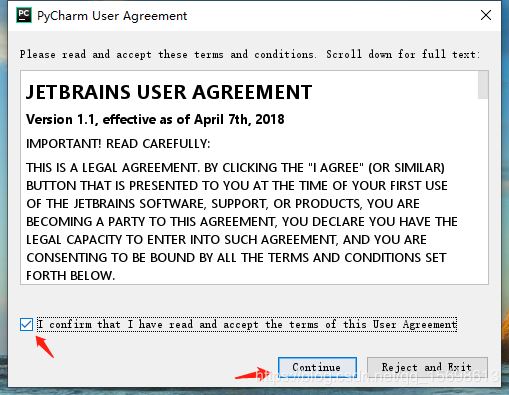
Task: Click the red arrow pointing at the checkbox
Action: click(x=45, y=347)
